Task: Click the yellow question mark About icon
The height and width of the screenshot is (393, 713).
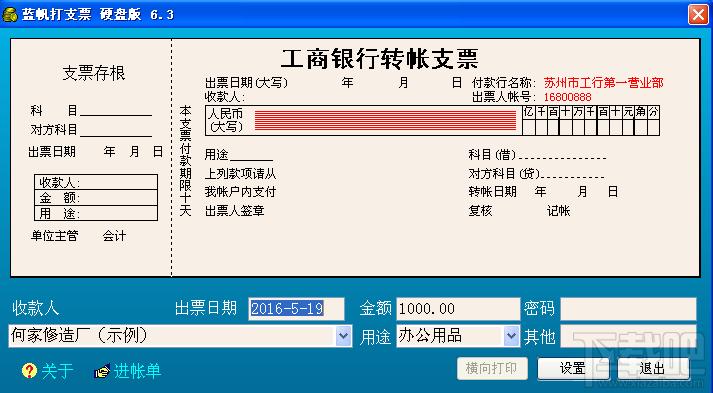Action: pos(29,371)
